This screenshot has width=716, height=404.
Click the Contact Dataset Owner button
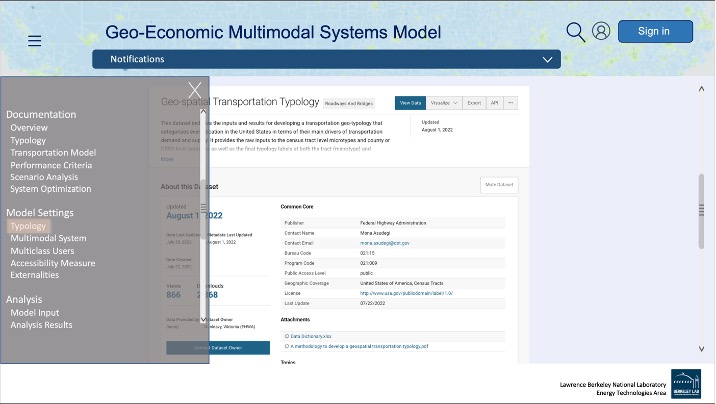point(218,348)
